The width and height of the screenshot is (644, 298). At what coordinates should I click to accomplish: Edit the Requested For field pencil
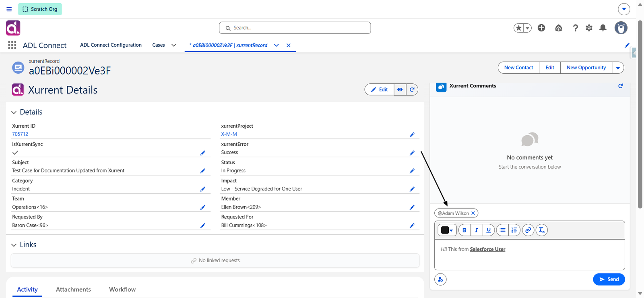point(412,226)
